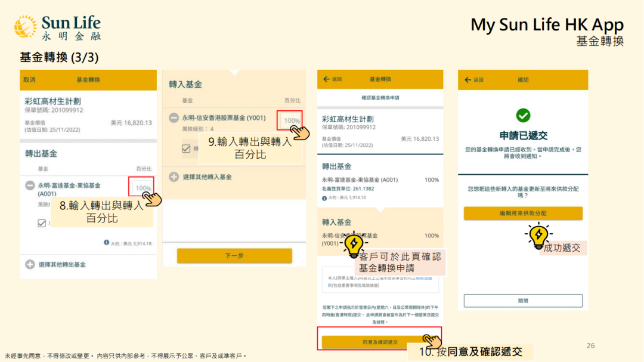Toggle the checkbox under fund Y001
Viewport: 644px width, 362px height.
click(186, 148)
